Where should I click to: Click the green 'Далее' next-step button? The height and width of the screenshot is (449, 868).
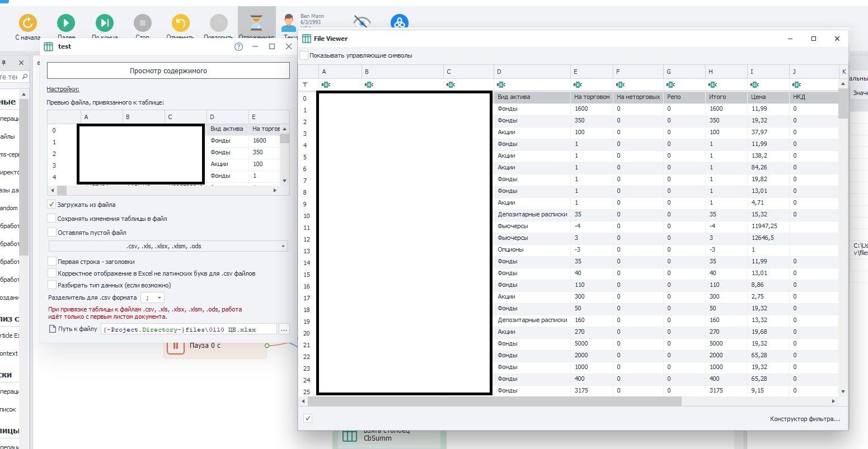coord(66,23)
